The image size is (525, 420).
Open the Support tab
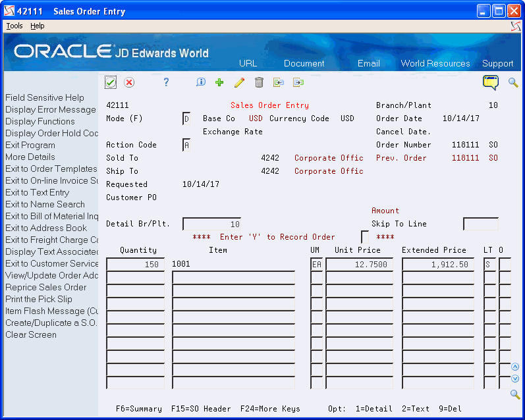pyautogui.click(x=497, y=63)
